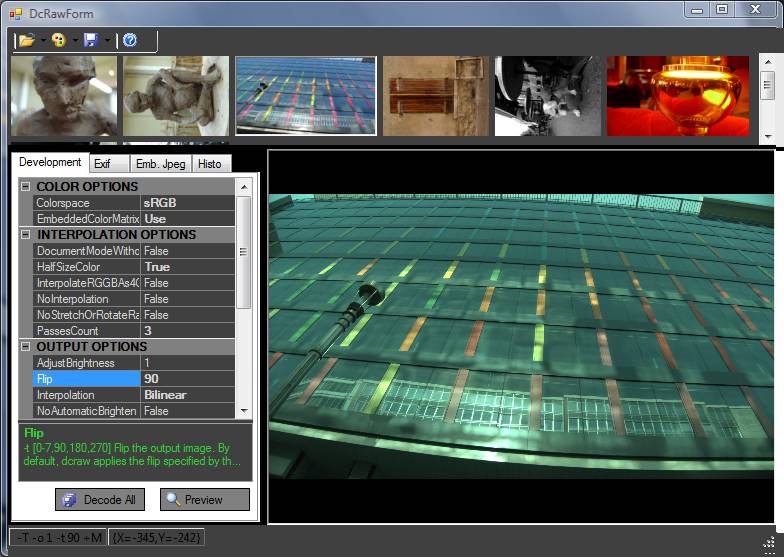This screenshot has width=784, height=557.
Task: Click the open folder toolbar icon
Action: (x=27, y=40)
